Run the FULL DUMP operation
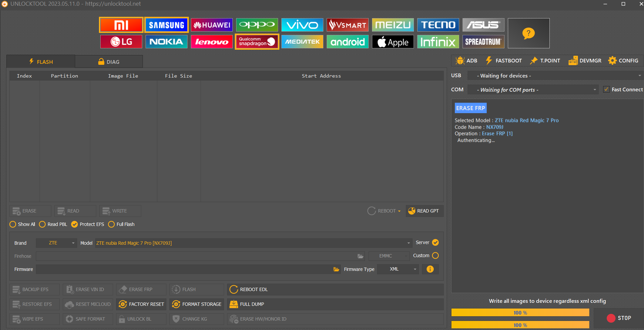Viewport: 644px width, 330px height. pos(335,304)
